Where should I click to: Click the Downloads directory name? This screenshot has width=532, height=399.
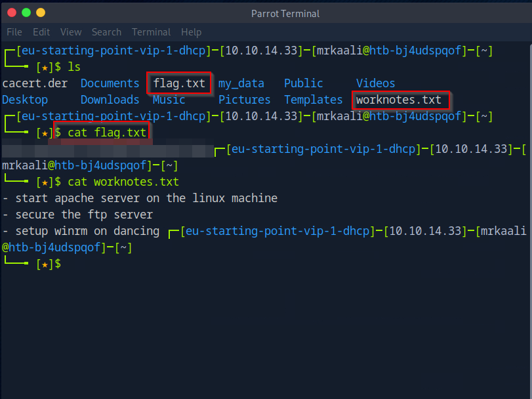[x=110, y=100]
